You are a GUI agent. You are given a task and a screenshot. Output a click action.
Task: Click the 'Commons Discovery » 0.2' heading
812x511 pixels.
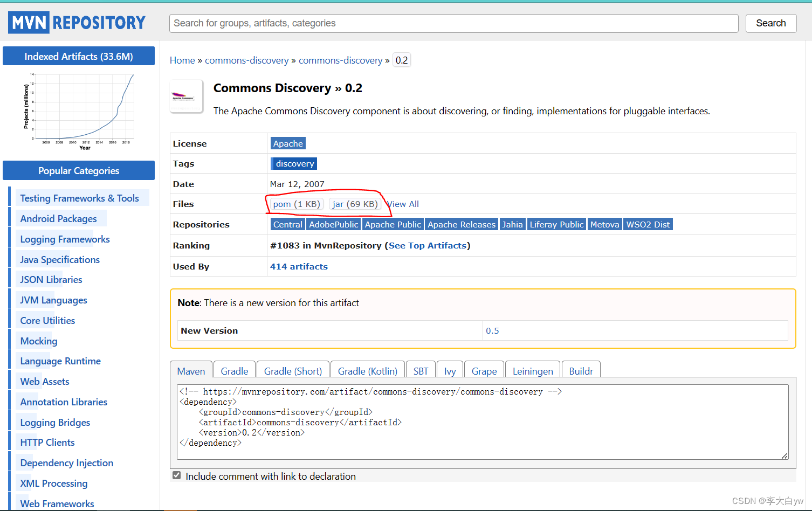pyautogui.click(x=288, y=88)
